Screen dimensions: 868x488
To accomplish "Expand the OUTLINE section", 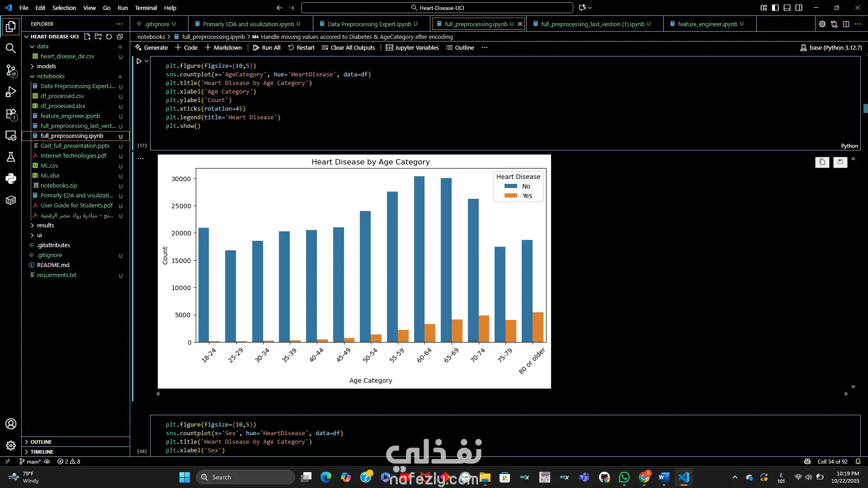I will click(41, 442).
